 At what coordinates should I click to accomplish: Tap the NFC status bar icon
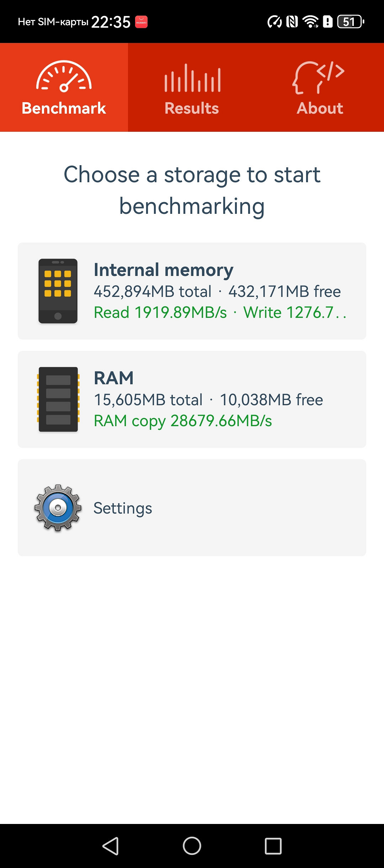tap(292, 22)
